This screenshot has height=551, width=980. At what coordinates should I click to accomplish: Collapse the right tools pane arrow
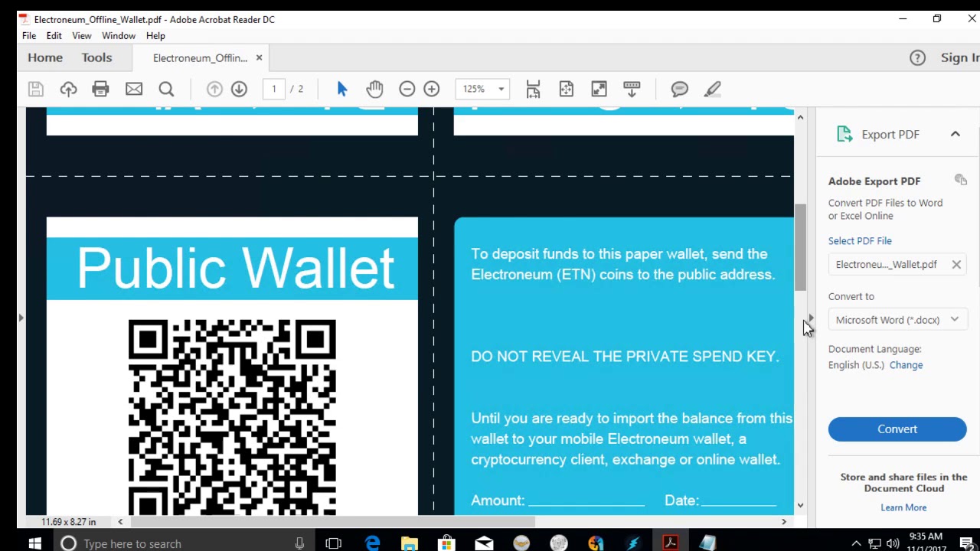tap(811, 318)
